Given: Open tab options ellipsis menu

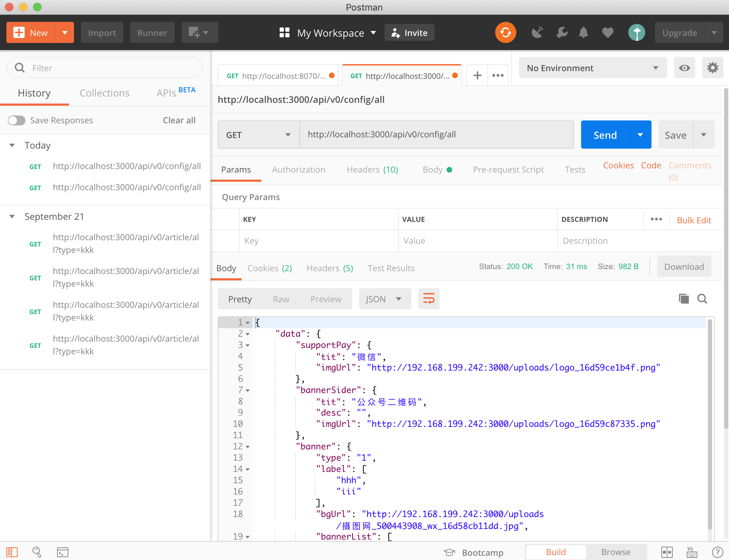Looking at the screenshot, I should pos(498,75).
